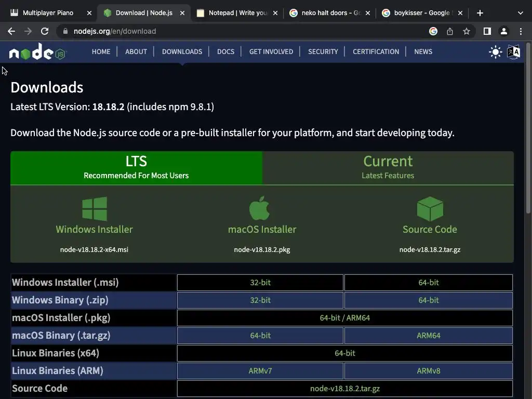This screenshot has width=532, height=399.
Task: Click the share page icon
Action: [x=450, y=31]
